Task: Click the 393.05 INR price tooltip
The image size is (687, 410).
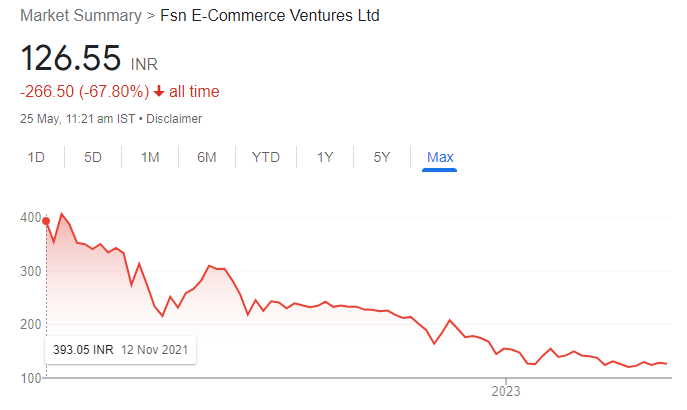Action: [x=120, y=350]
